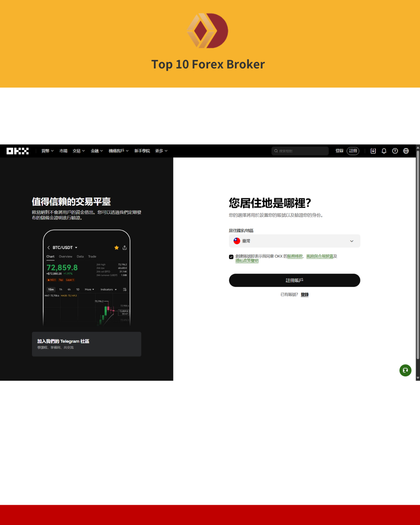
Task: Uncheck the terms agreement checkbox
Action: coord(231,257)
